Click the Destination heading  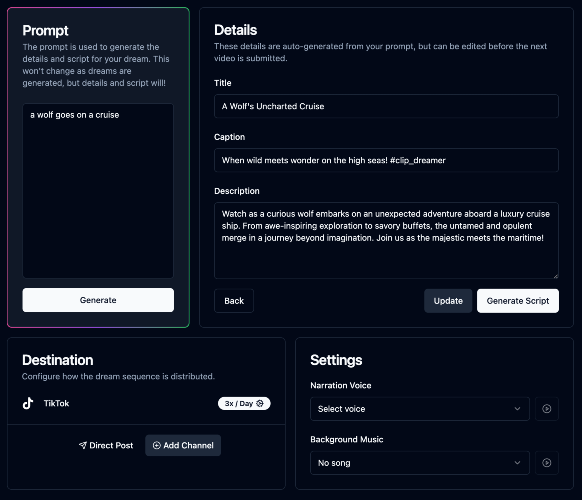[58, 360]
